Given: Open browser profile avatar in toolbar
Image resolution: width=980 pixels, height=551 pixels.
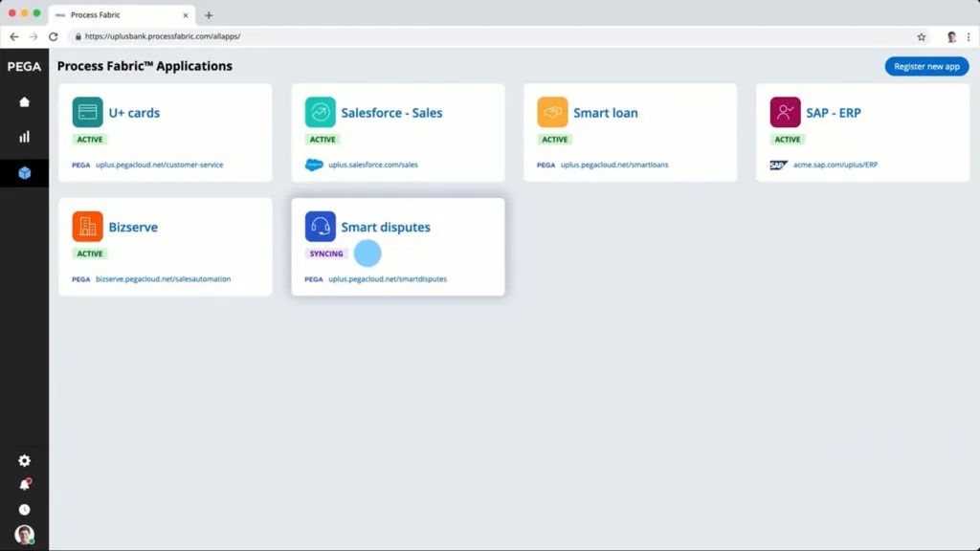Looking at the screenshot, I should tap(951, 37).
